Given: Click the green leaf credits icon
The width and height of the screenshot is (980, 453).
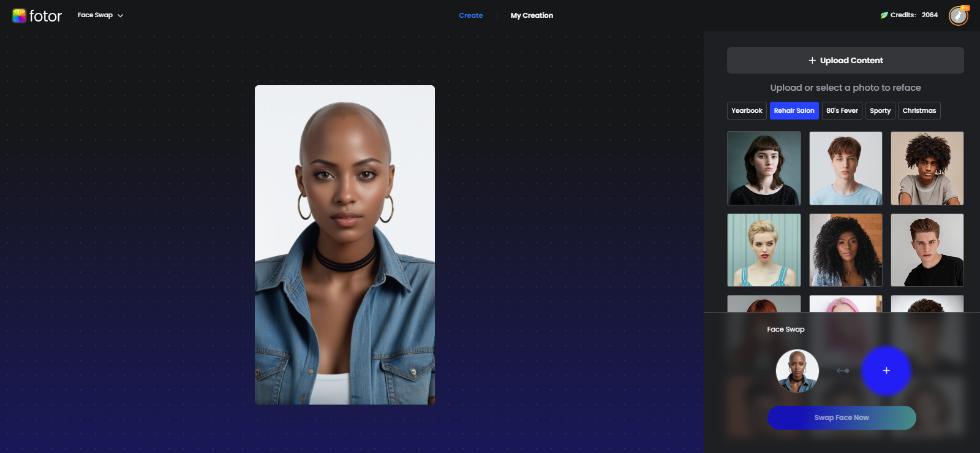Looking at the screenshot, I should (x=884, y=15).
